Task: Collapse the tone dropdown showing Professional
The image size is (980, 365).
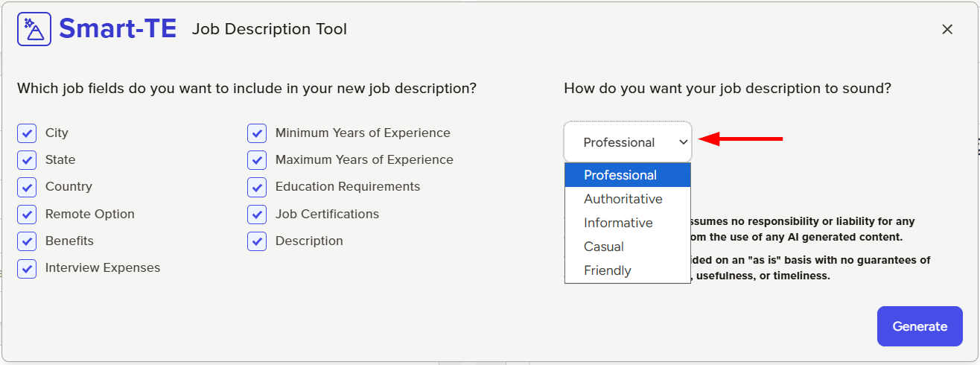Action: coord(628,142)
